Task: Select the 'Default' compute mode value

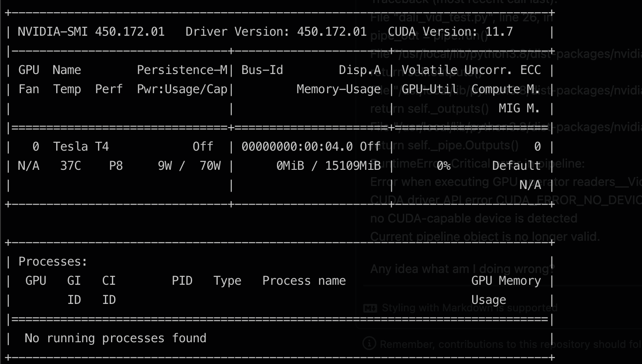Action: 516,165
